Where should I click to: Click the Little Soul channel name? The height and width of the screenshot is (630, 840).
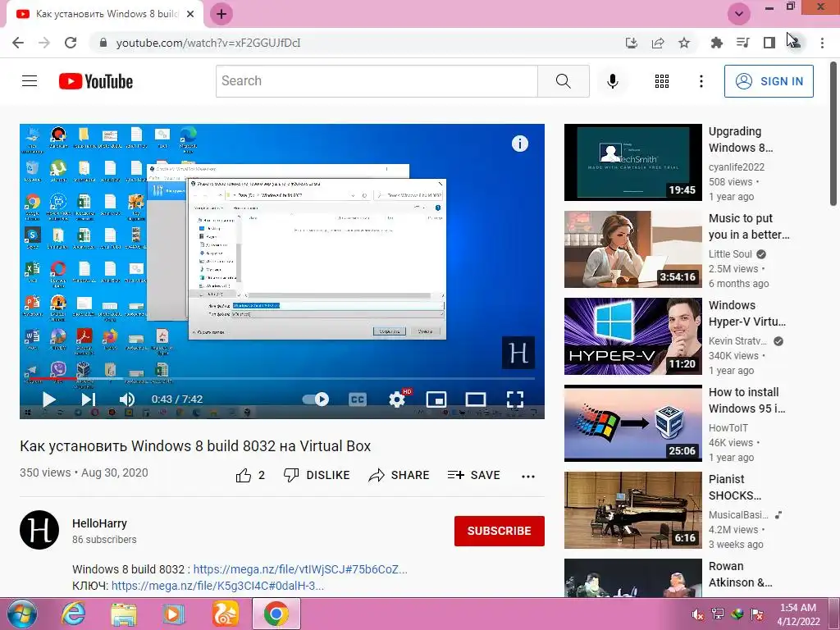tap(730, 254)
